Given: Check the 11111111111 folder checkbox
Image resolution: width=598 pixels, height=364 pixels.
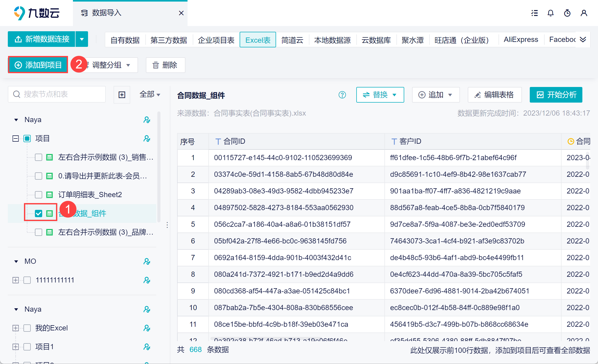Looking at the screenshot, I should click(x=27, y=280).
